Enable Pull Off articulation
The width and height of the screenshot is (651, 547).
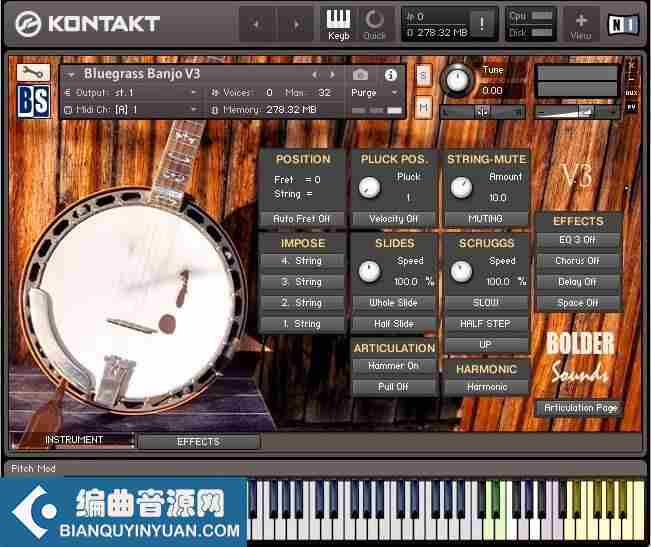click(394, 387)
